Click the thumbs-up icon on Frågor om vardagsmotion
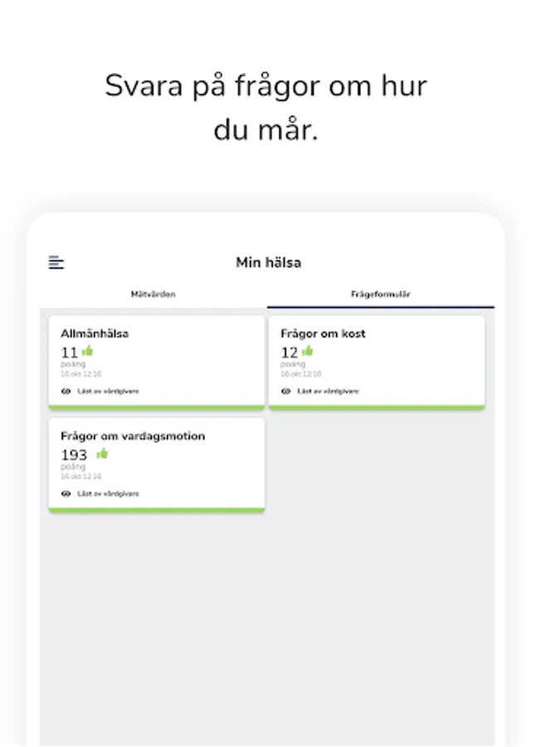 [100, 453]
